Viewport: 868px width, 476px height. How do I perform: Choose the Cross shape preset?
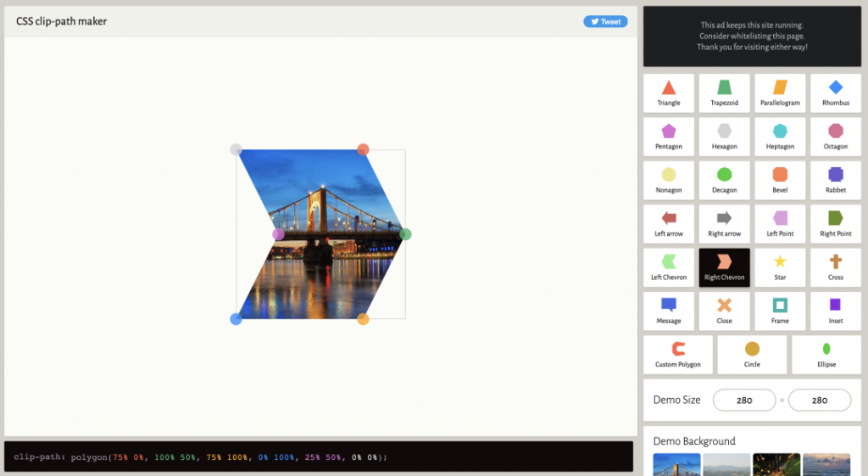pos(835,267)
